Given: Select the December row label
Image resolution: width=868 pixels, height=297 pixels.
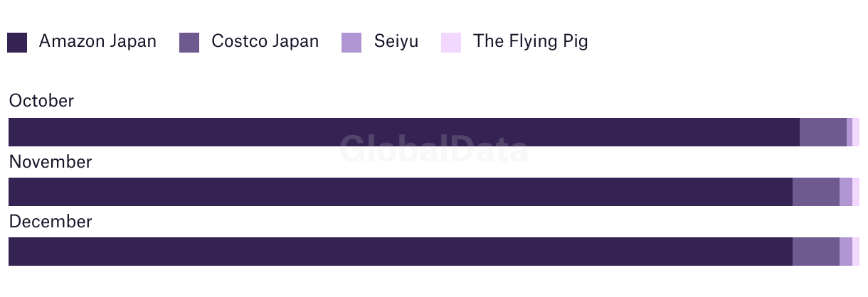Looking at the screenshot, I should point(50,222).
